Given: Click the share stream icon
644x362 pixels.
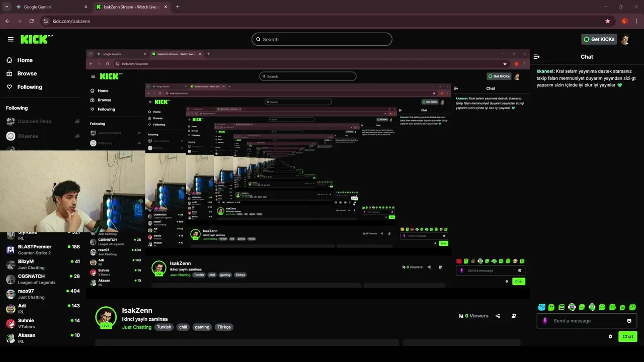Looking at the screenshot, I should pos(498,316).
